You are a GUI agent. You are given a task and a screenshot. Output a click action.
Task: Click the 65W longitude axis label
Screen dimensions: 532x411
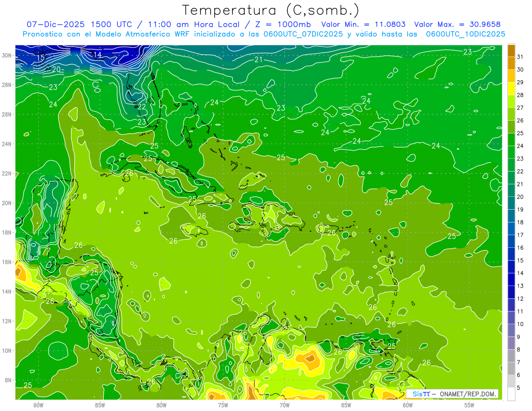point(346,405)
